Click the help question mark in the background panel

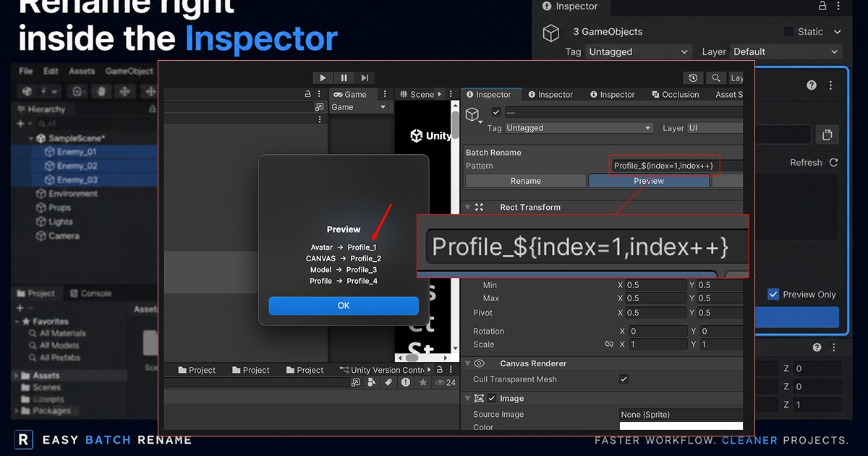pos(812,85)
